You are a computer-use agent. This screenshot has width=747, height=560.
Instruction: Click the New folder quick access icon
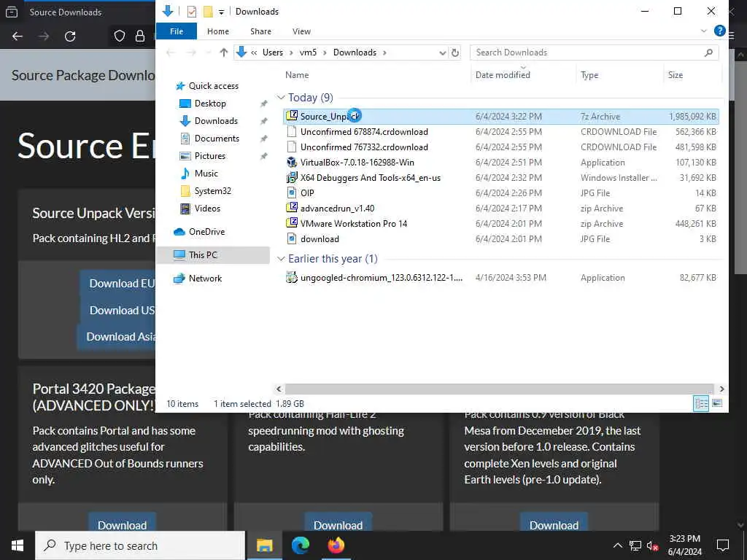click(208, 12)
